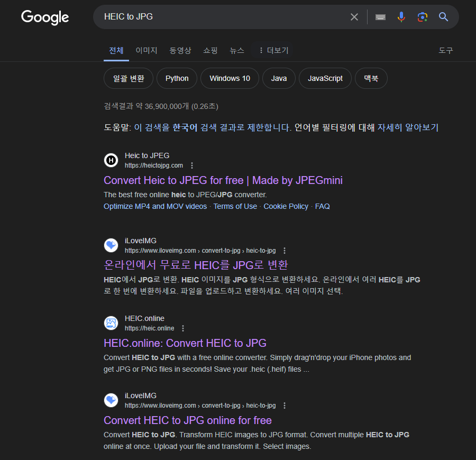
Task: Open Convert HEIC to JPG online for free result
Action: [188, 420]
